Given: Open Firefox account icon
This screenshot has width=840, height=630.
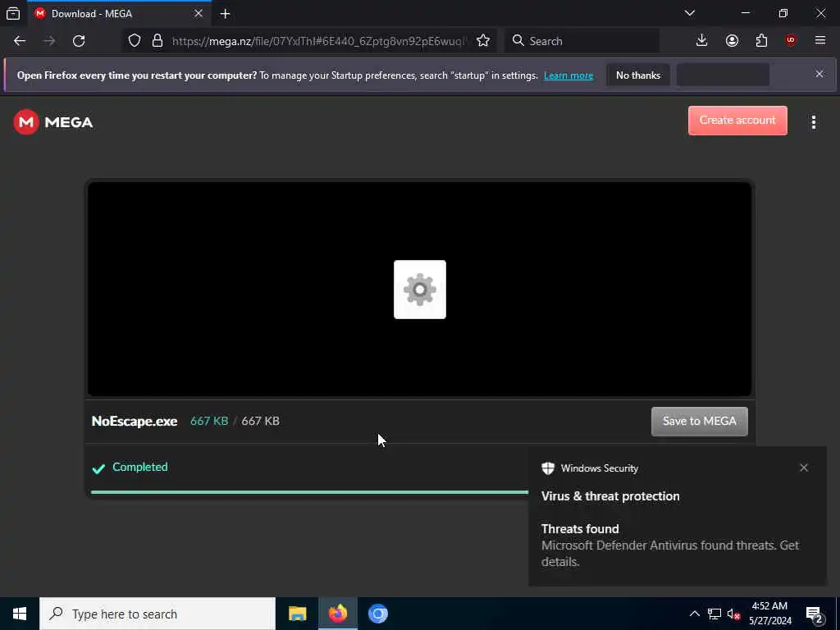Looking at the screenshot, I should [x=732, y=41].
